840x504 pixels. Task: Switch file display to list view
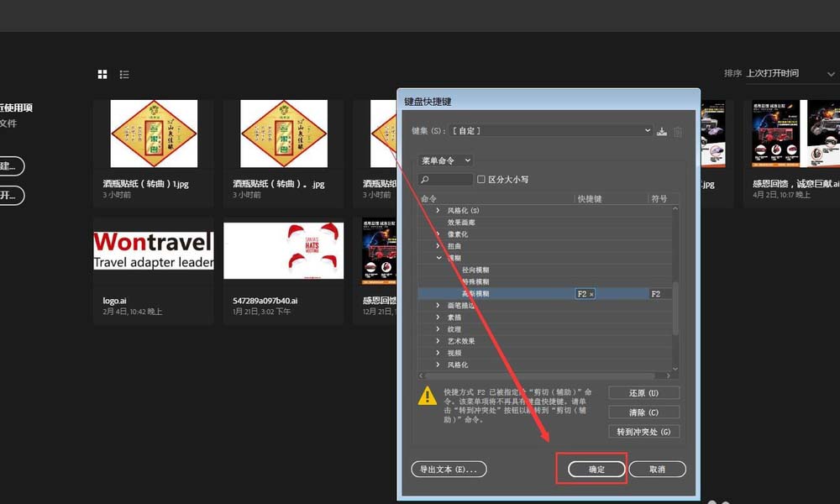click(x=123, y=74)
